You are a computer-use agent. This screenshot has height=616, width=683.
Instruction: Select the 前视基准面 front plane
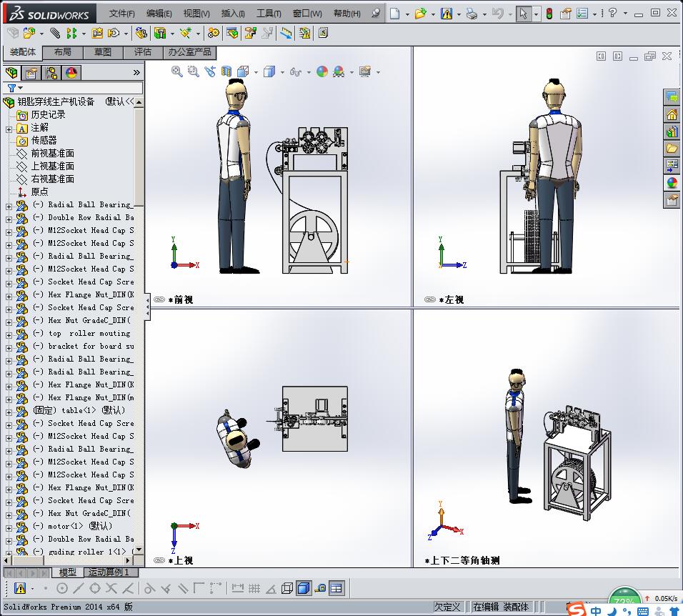pyautogui.click(x=52, y=153)
